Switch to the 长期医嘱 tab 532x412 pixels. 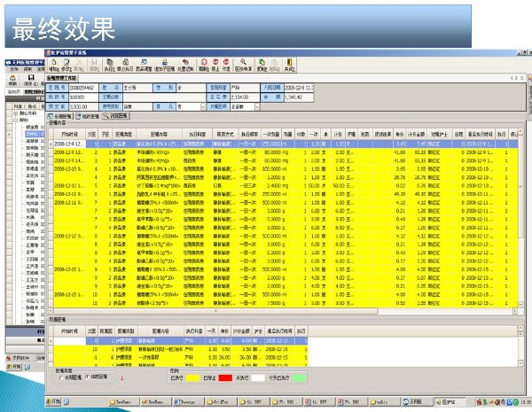[x=59, y=116]
